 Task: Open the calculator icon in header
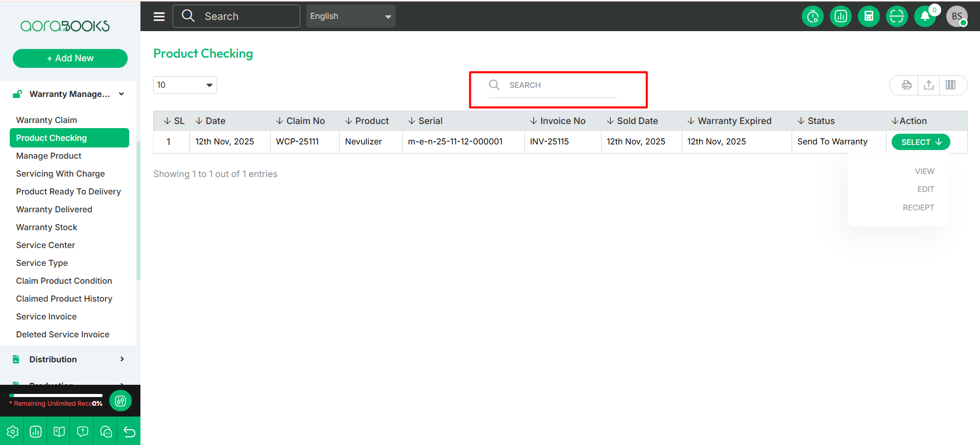pyautogui.click(x=869, y=16)
